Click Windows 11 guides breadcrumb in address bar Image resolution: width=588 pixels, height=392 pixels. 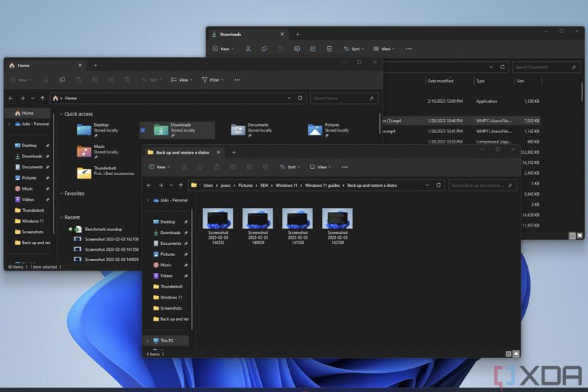(x=322, y=185)
